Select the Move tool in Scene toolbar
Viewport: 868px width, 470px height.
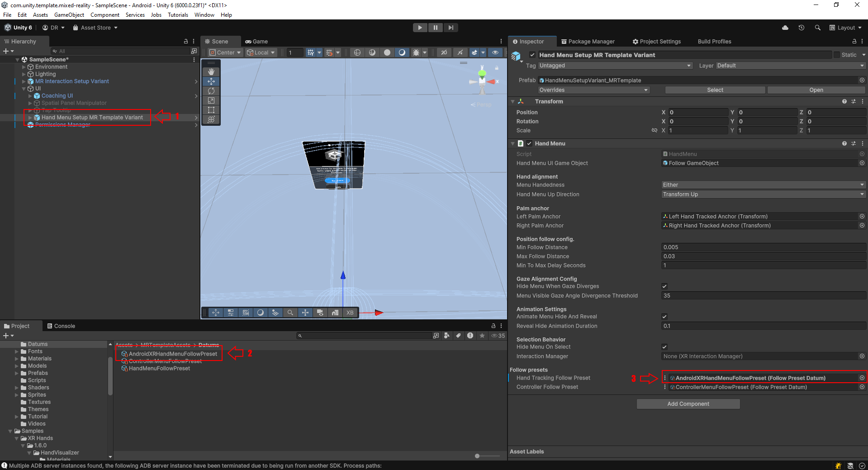pos(211,81)
